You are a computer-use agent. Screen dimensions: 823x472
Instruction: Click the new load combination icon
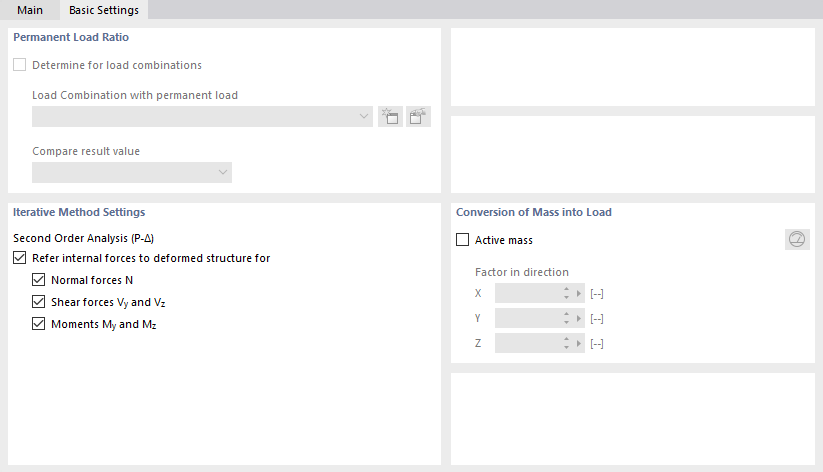point(390,116)
